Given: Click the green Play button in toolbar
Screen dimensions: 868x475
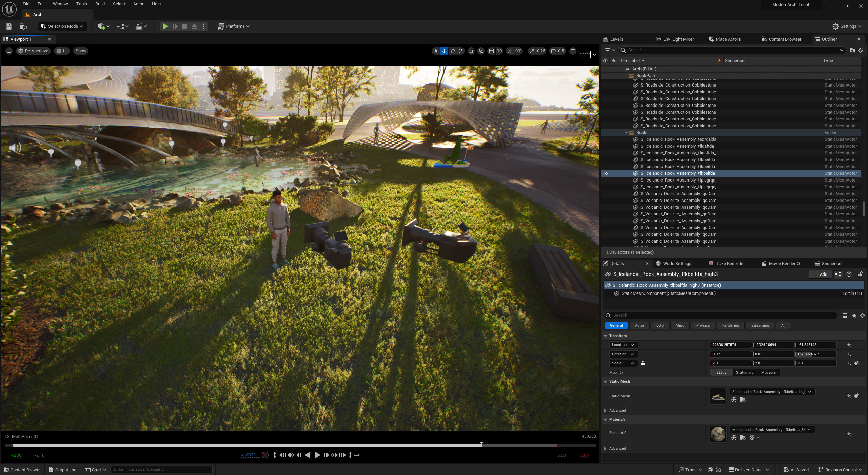Looking at the screenshot, I should [165, 26].
